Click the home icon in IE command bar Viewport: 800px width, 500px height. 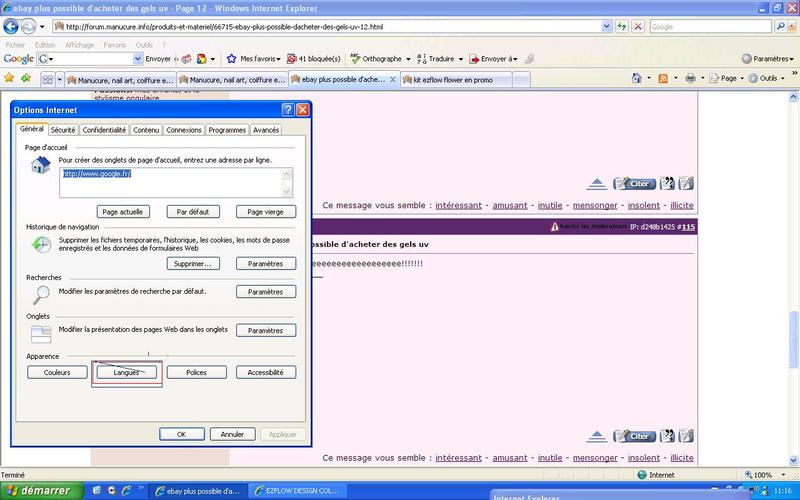click(636, 78)
